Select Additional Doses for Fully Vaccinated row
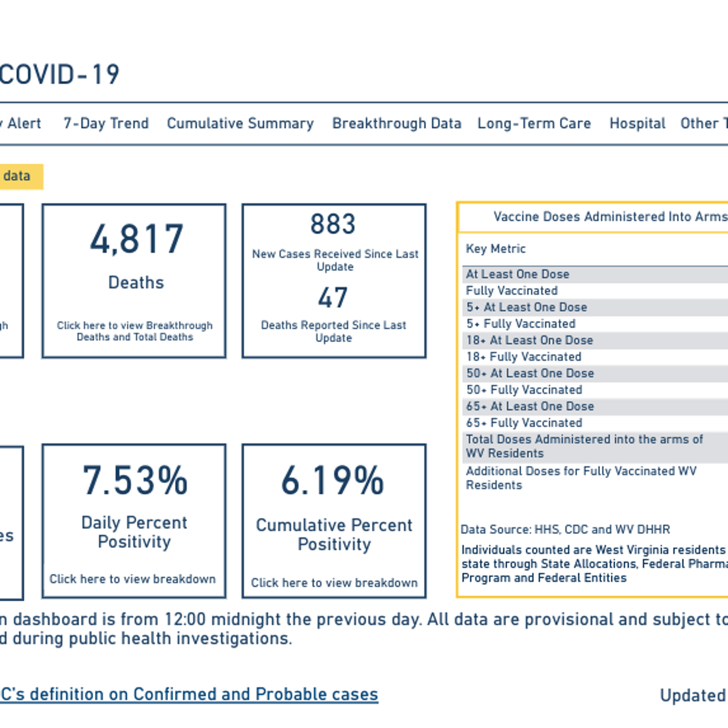The image size is (728, 728). (581, 478)
